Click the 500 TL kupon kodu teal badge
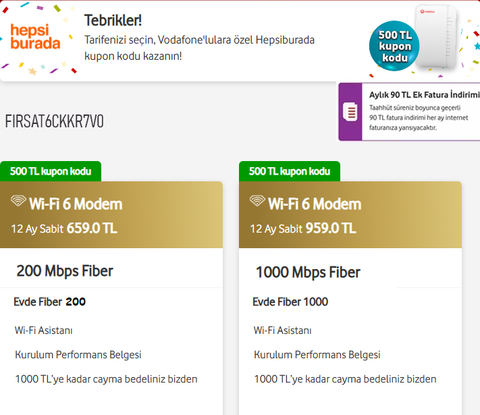The height and width of the screenshot is (415, 480). (x=394, y=46)
